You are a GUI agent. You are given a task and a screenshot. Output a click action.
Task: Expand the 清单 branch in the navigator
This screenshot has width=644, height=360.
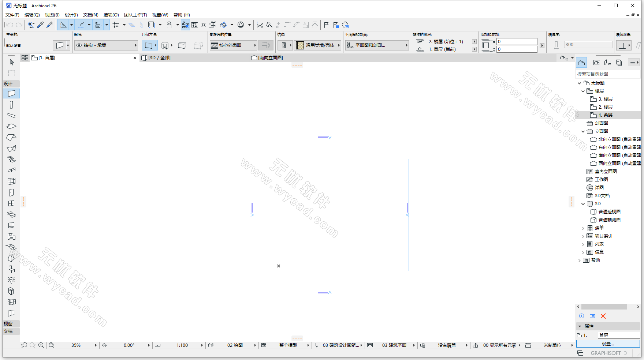[583, 228]
